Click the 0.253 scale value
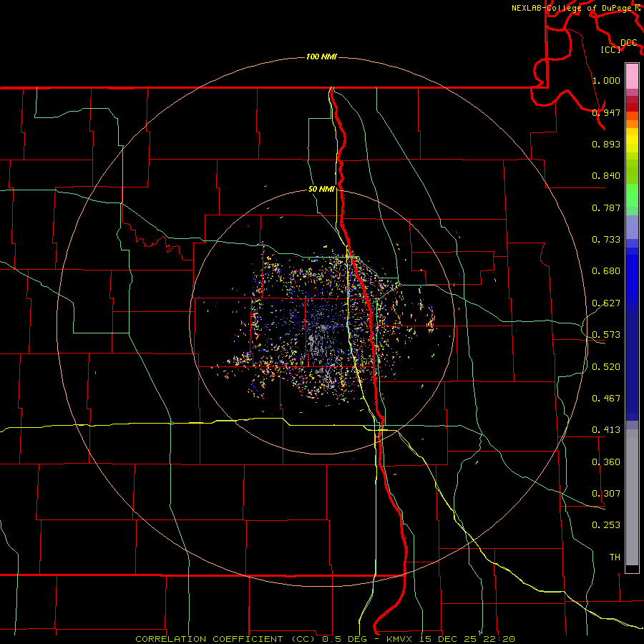This screenshot has width=644, height=644. coord(606,525)
